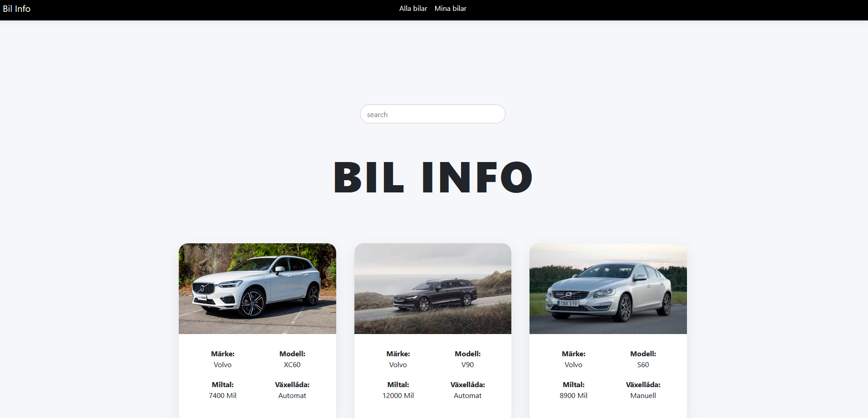Click the large BIL INFO heading

coord(433,177)
